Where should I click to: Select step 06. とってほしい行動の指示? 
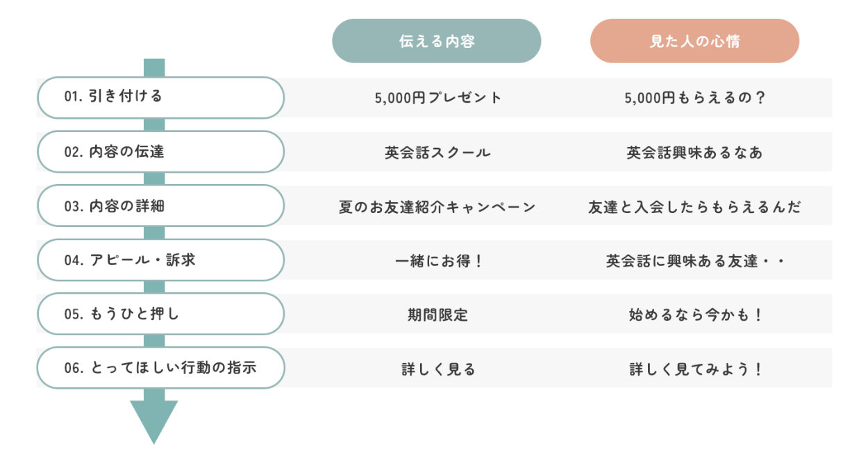tap(160, 368)
